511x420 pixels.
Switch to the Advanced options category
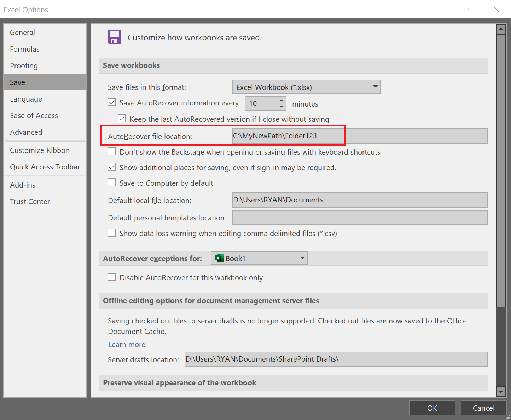pyautogui.click(x=26, y=132)
